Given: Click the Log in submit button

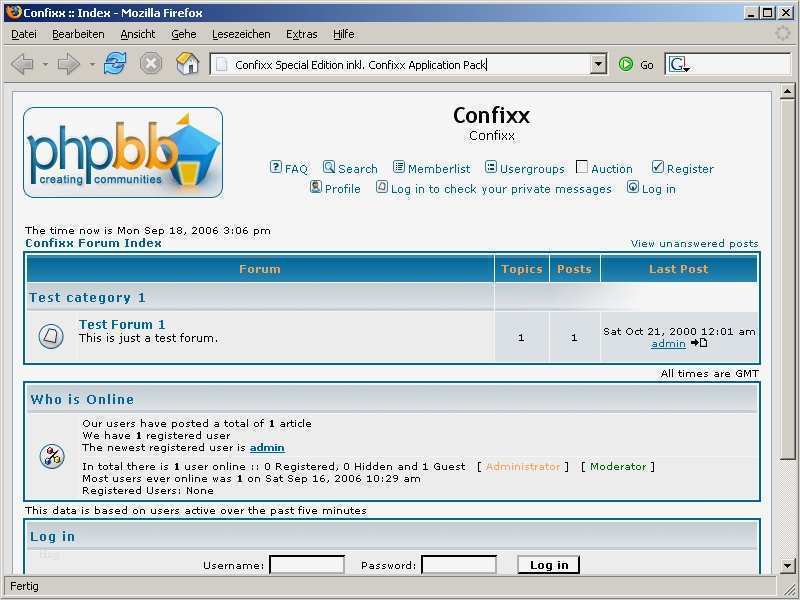Looking at the screenshot, I should pos(548,565).
